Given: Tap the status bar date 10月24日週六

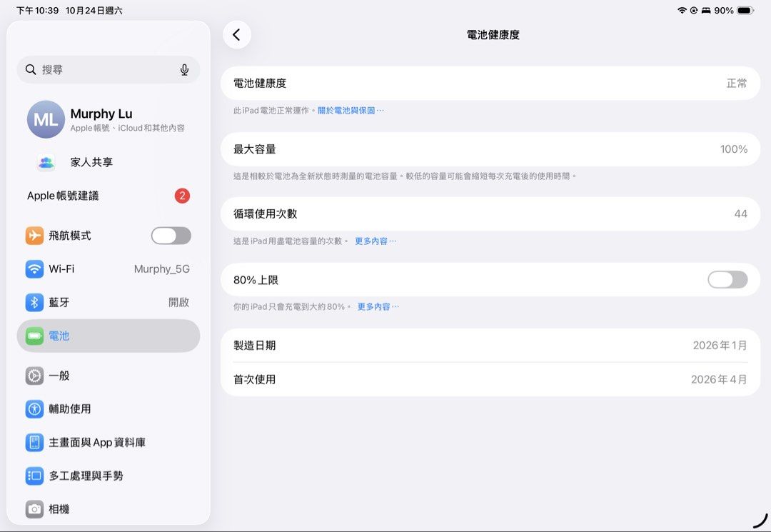Looking at the screenshot, I should pyautogui.click(x=94, y=10).
